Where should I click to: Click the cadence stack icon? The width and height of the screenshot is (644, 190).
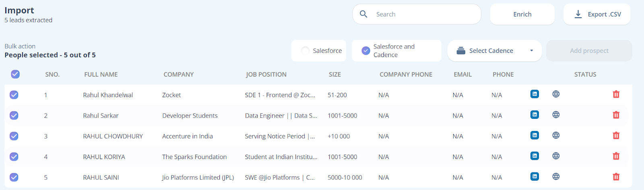point(461,51)
